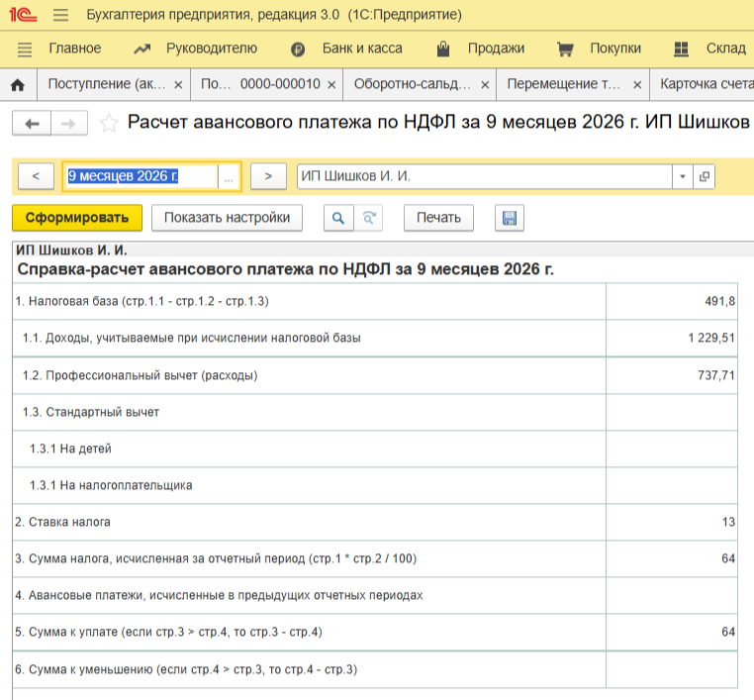
Task: Select the professional deduction value 737,71
Action: 716,375
